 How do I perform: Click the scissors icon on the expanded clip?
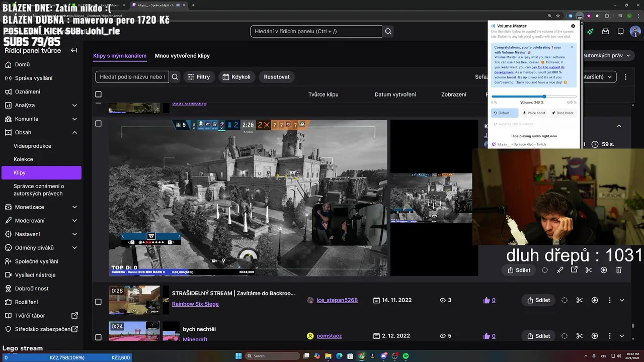coord(589,270)
